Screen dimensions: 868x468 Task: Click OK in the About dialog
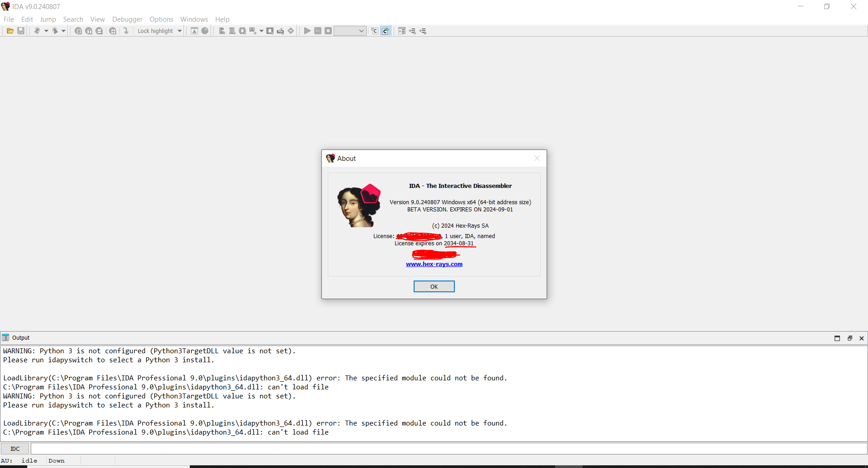point(434,286)
